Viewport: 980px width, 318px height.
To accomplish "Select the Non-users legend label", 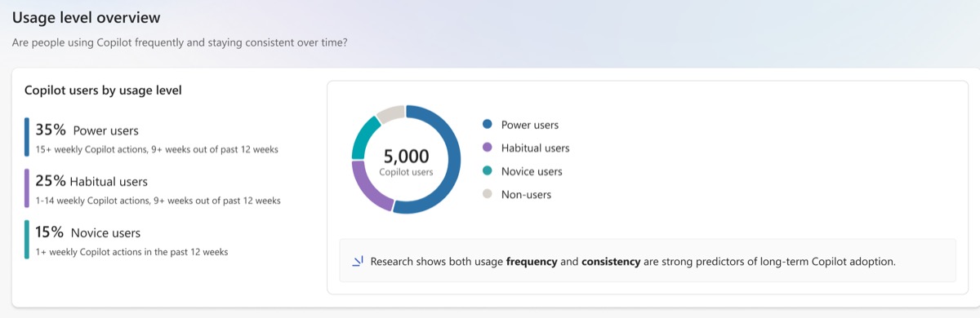I will tap(526, 194).
